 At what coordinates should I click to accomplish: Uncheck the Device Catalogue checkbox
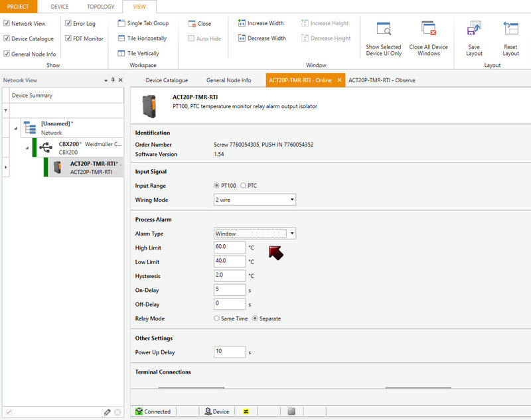coord(7,38)
